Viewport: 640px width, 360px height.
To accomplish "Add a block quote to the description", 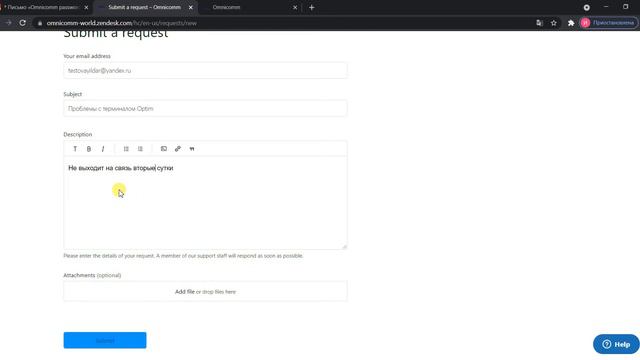I will tap(192, 149).
